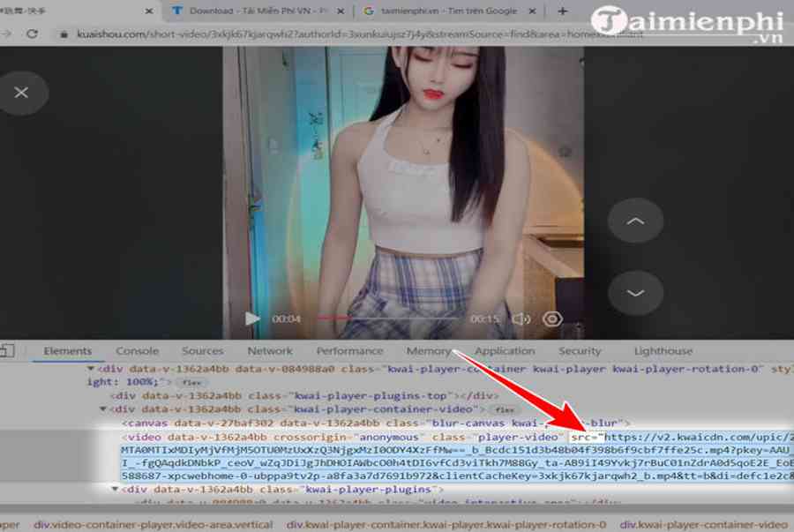
Task: Collapse the kwai-player-container-video div node
Action: (x=102, y=409)
